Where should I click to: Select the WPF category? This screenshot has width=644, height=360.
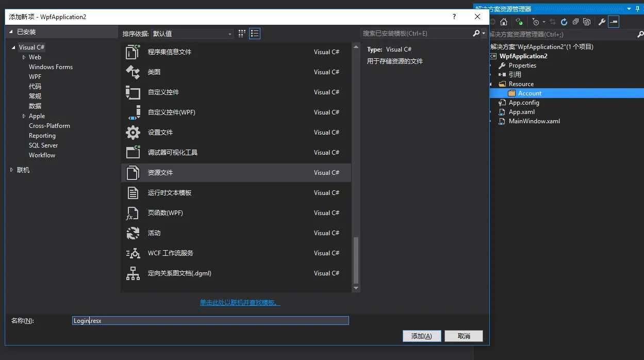tap(35, 77)
